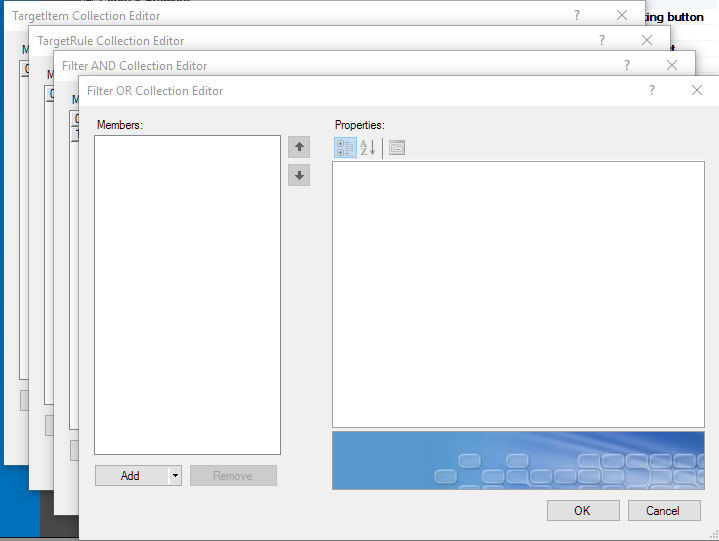Expand the Add button dropdown arrow

[x=175, y=476]
